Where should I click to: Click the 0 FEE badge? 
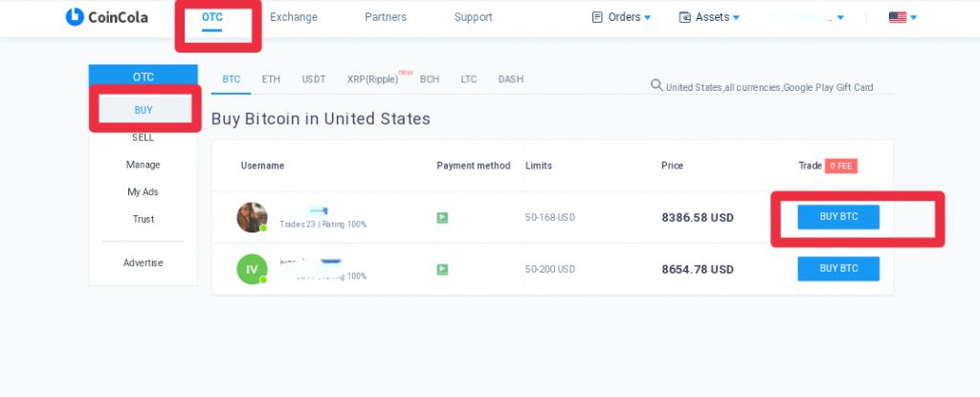coord(840,166)
